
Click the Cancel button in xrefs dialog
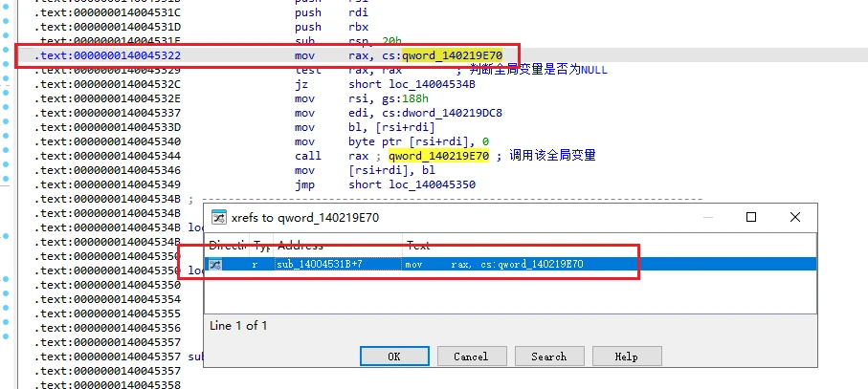tap(472, 357)
